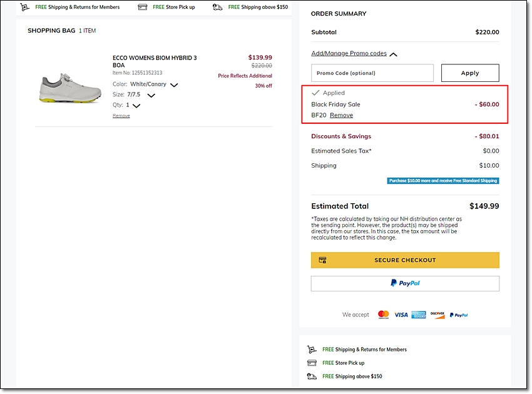Image resolution: width=532 pixels, height=394 pixels.
Task: Click the top Free Shipping above $150 text
Action: coord(258,7)
